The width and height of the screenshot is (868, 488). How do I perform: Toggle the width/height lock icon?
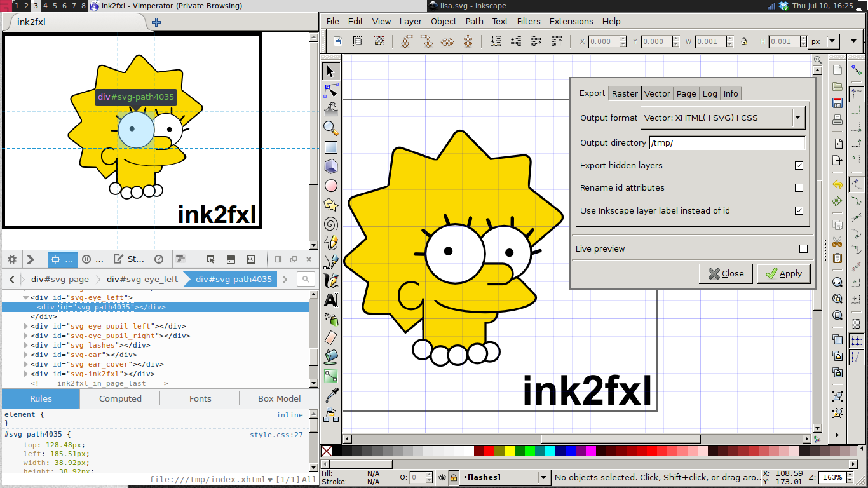click(x=743, y=42)
